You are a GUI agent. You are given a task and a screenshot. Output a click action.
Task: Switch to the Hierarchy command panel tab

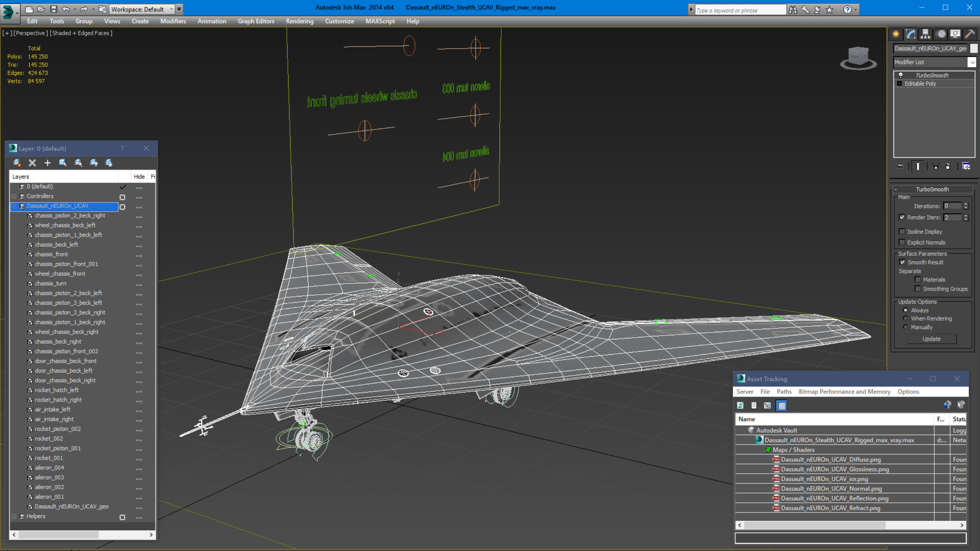(x=925, y=34)
